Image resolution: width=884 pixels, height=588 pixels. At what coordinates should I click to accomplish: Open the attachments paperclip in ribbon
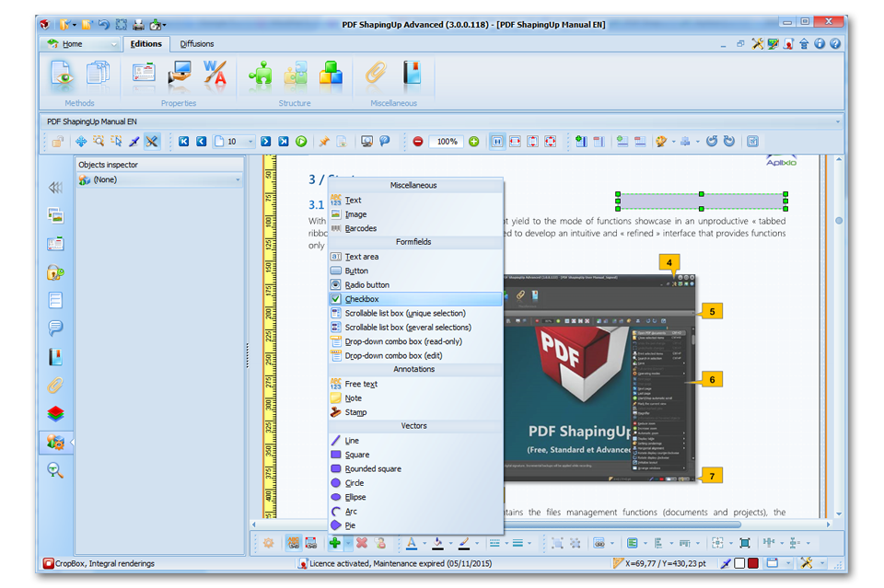(x=376, y=74)
